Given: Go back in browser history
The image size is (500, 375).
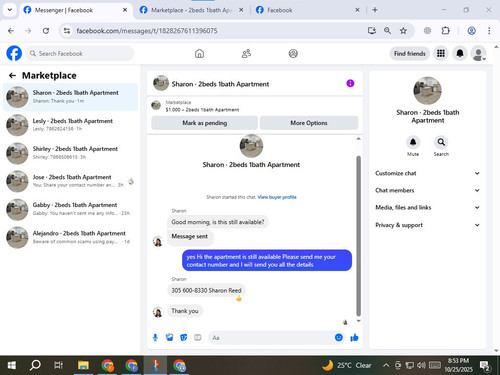Looking at the screenshot, I should click(11, 31).
